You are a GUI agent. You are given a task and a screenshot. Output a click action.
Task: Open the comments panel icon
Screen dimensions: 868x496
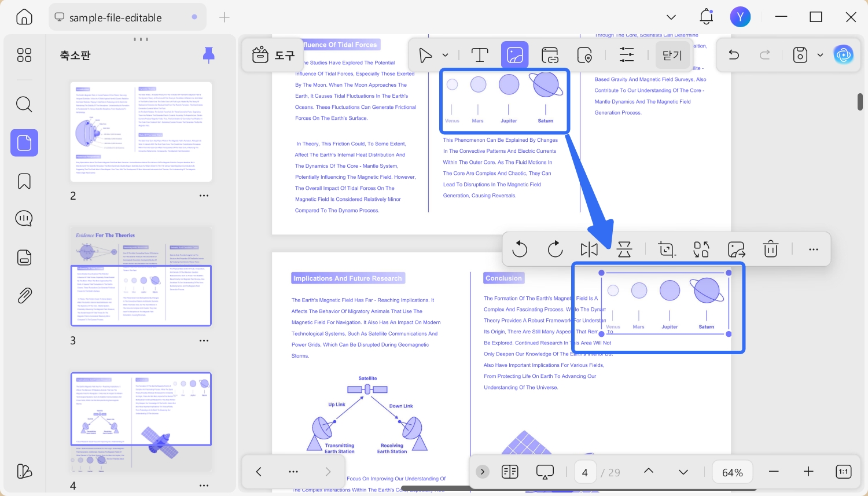[24, 219]
